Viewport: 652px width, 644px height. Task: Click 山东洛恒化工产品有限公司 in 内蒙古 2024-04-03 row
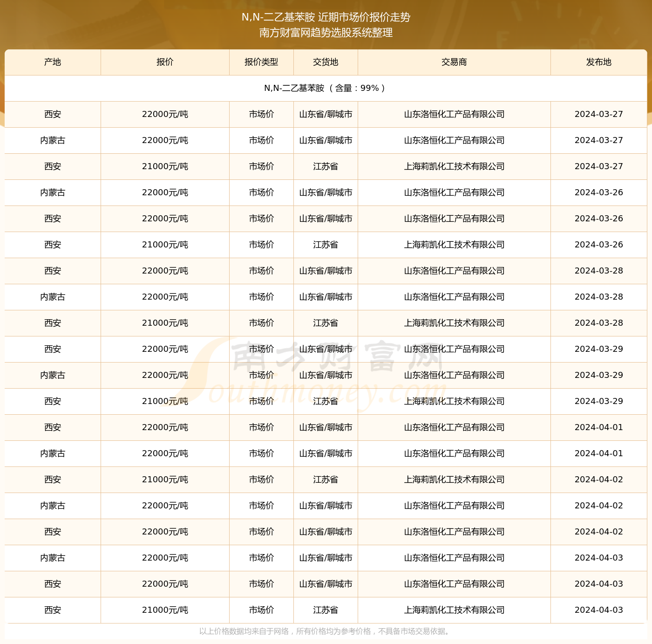tap(454, 558)
